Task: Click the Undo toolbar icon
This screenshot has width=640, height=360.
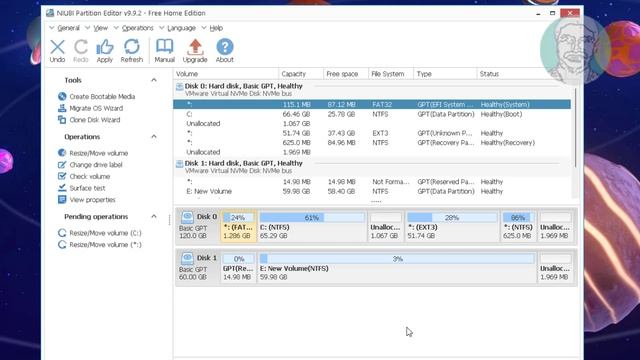Action: click(57, 47)
